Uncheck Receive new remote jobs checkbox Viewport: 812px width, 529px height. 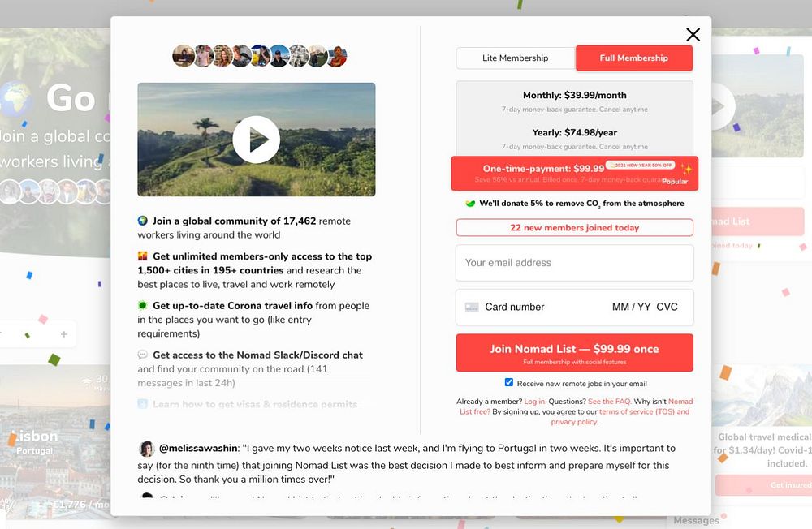509,382
